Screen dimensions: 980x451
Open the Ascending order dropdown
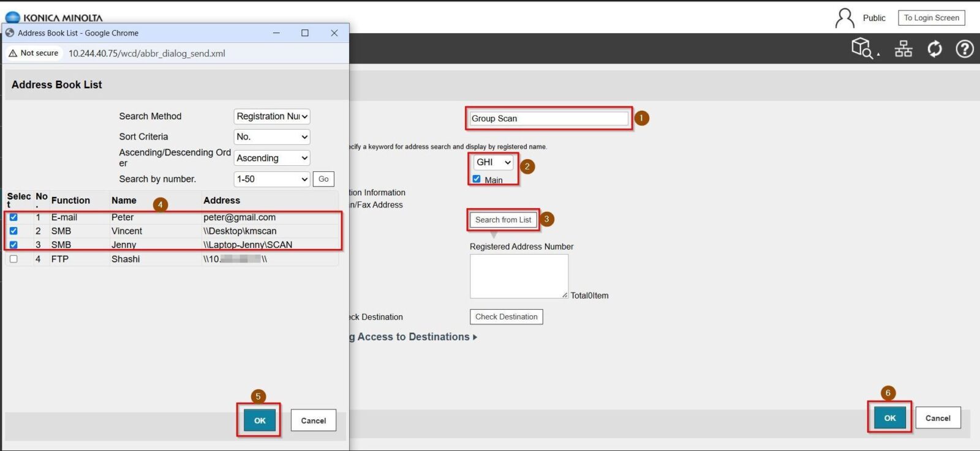point(272,158)
